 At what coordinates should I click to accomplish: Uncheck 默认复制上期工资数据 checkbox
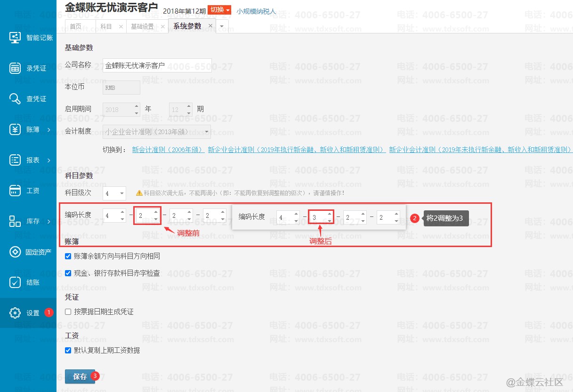68,350
